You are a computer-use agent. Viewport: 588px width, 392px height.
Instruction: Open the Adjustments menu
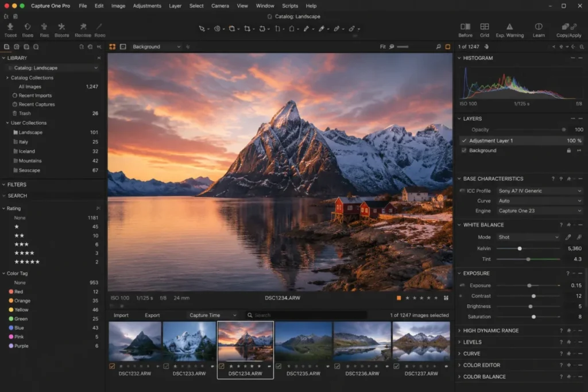[x=147, y=6]
